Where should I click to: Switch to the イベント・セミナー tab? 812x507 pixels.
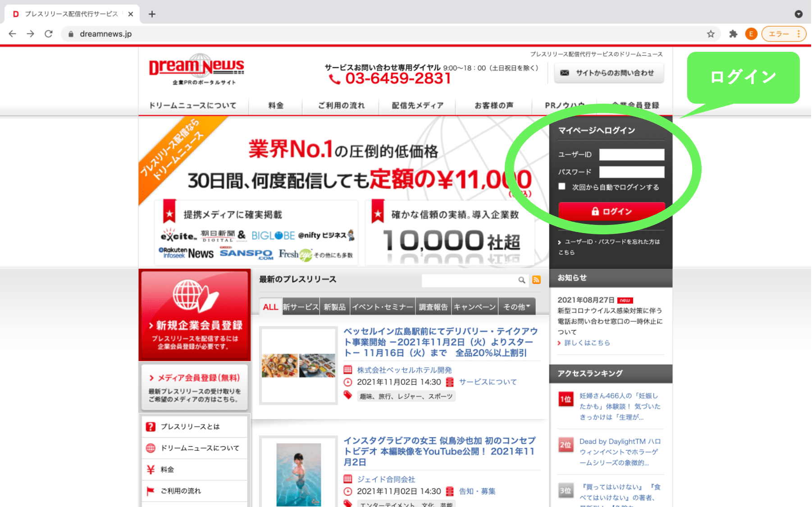(x=383, y=307)
